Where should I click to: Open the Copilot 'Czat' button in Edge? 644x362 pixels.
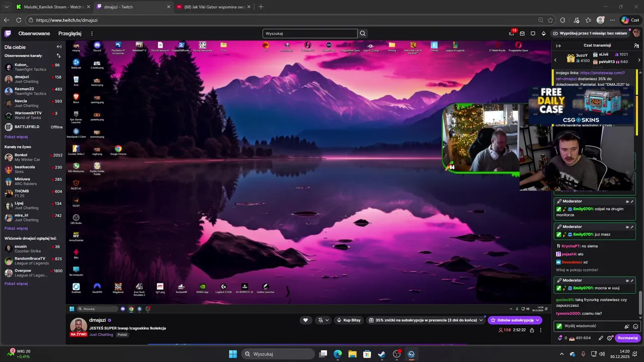[630, 20]
